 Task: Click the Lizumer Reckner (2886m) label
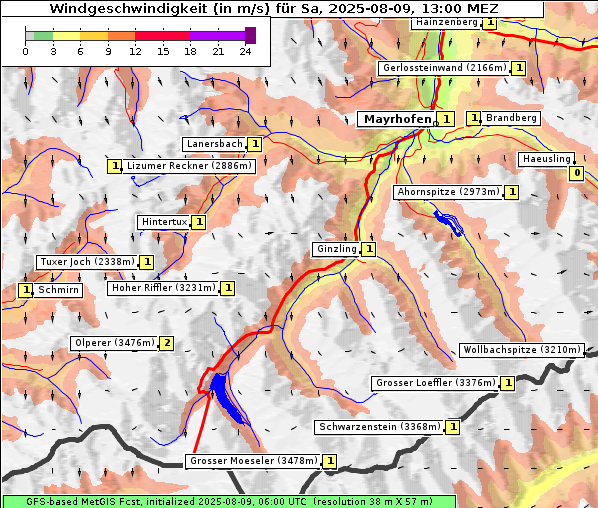tap(189, 166)
